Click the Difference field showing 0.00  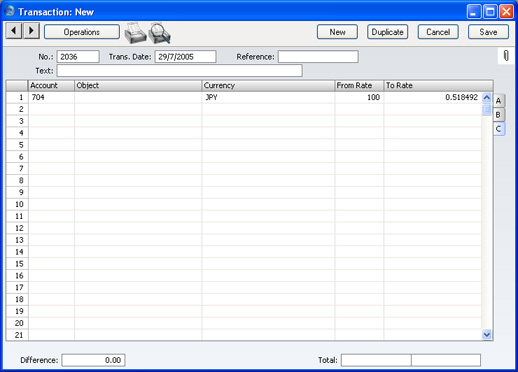(x=93, y=360)
